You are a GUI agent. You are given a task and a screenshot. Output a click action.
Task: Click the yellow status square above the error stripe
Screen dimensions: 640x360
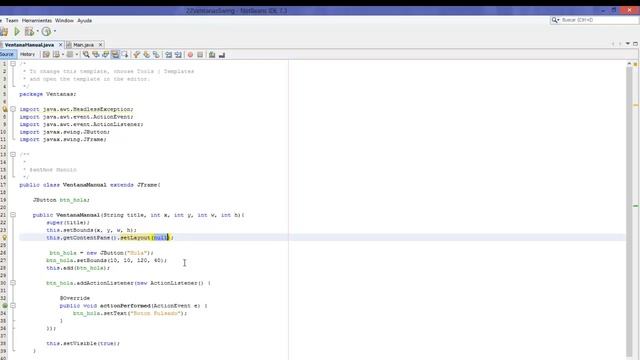point(636,64)
